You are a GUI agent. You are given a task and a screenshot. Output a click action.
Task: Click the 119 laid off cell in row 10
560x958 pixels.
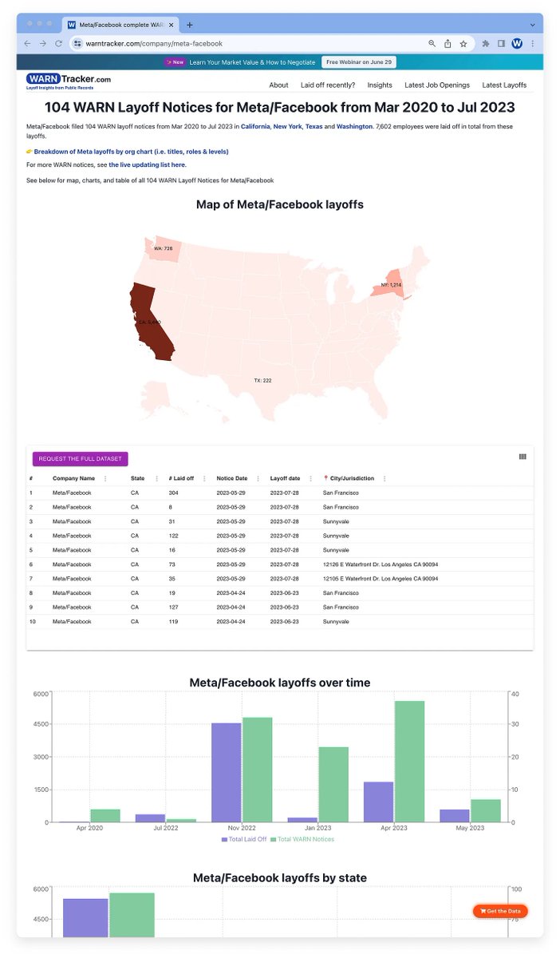pyautogui.click(x=174, y=621)
